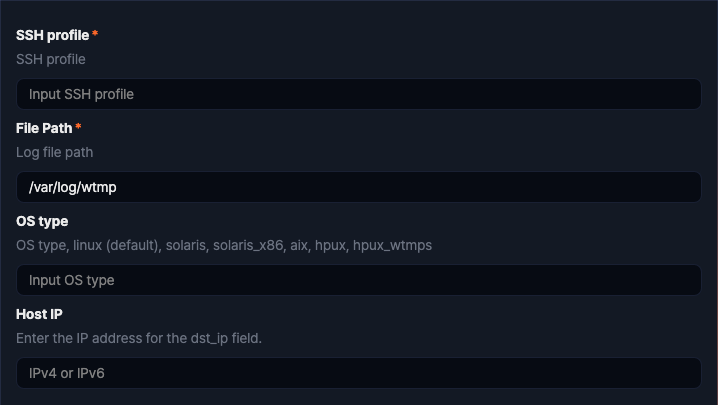Click the red asterisk beside SSH profile

coord(95,35)
